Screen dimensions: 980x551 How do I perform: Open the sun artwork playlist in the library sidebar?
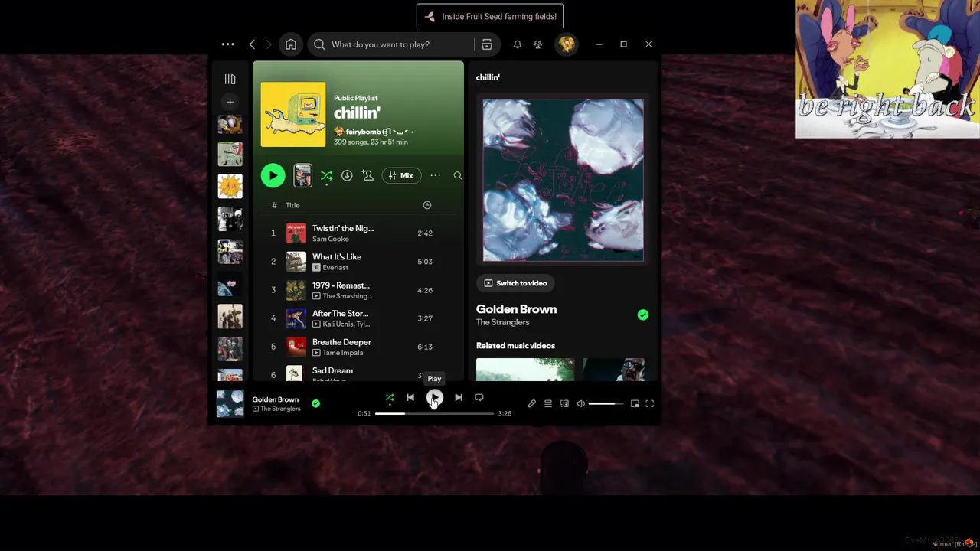[230, 186]
